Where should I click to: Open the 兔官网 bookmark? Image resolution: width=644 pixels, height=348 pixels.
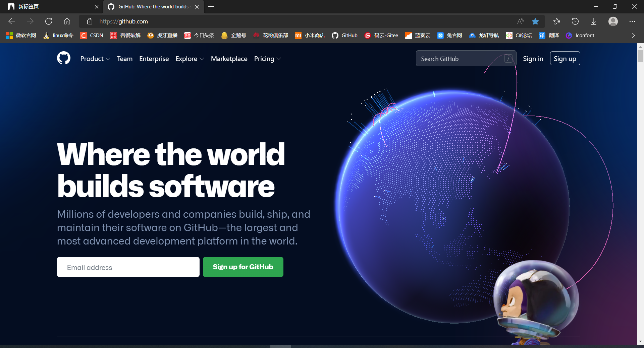point(449,36)
